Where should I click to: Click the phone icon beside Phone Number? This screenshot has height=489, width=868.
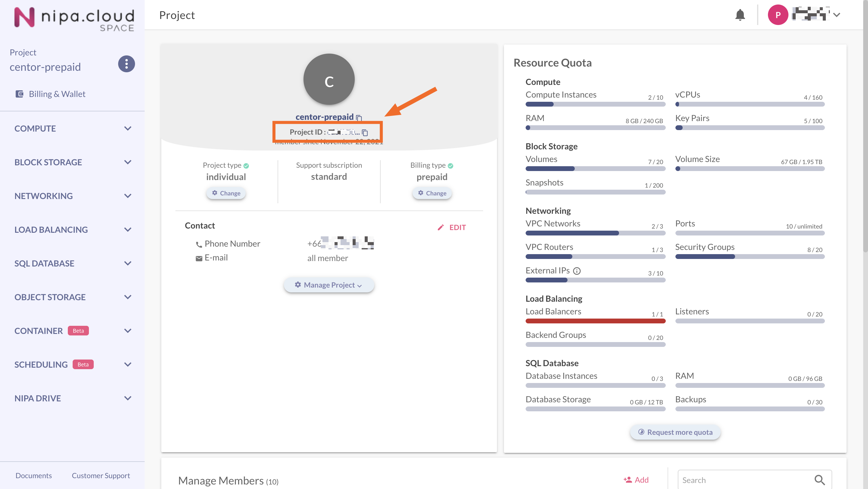199,244
